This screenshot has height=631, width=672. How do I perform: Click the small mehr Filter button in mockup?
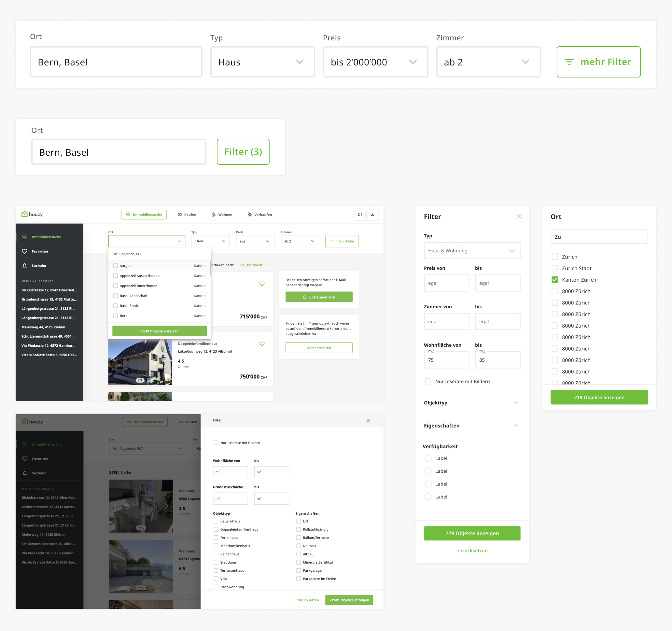pyautogui.click(x=342, y=241)
